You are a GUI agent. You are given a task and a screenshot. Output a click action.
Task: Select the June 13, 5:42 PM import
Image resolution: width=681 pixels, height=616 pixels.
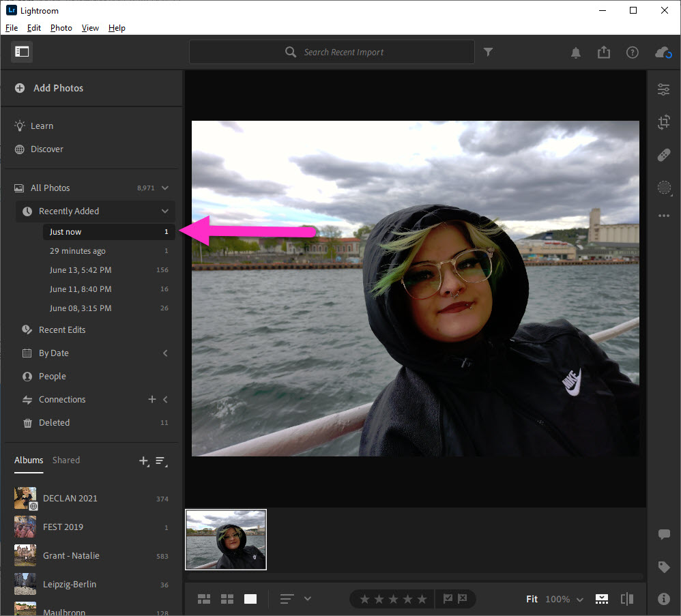coord(109,270)
